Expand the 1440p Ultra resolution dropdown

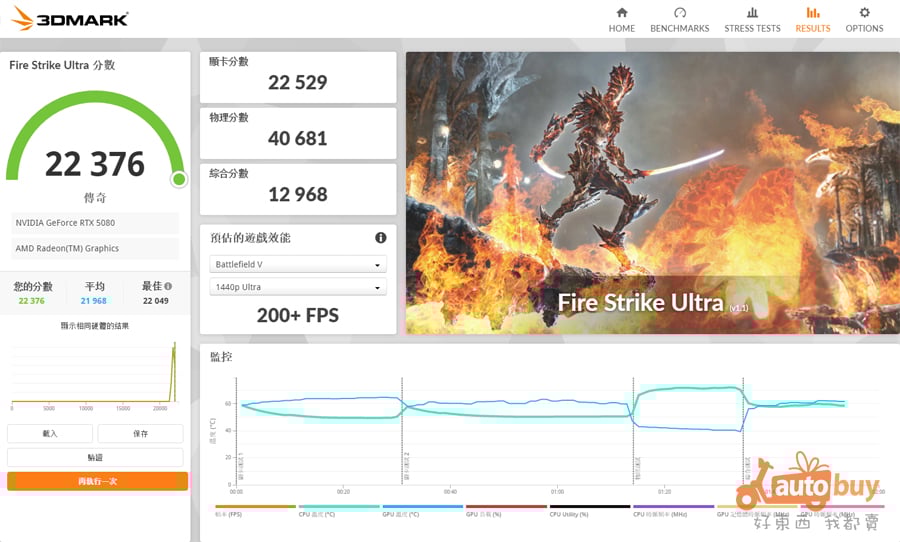[298, 287]
